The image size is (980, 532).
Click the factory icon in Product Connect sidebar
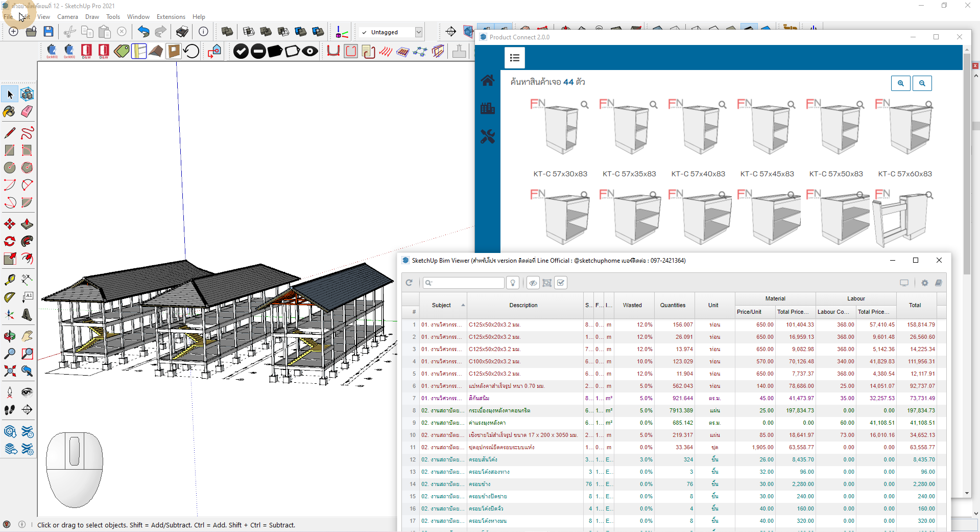488,108
